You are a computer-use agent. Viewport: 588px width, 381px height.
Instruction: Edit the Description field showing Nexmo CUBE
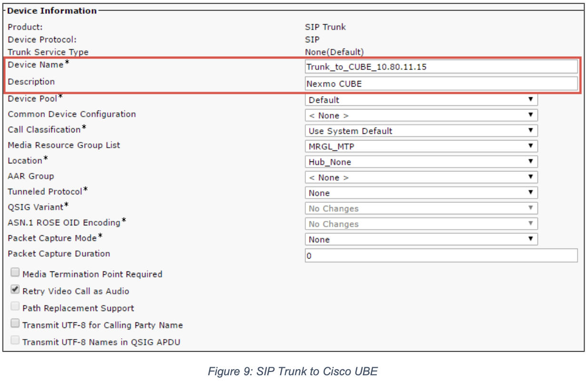pos(442,83)
